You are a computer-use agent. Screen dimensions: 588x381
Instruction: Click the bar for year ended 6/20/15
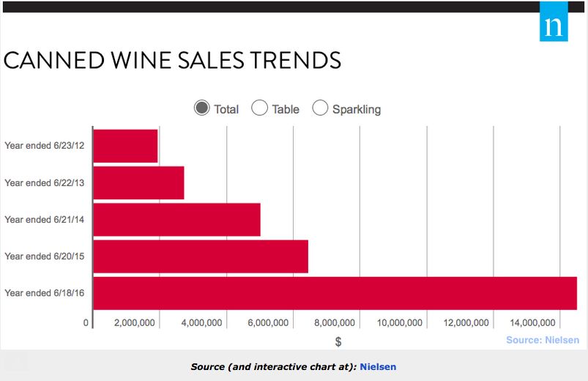[x=201, y=256]
